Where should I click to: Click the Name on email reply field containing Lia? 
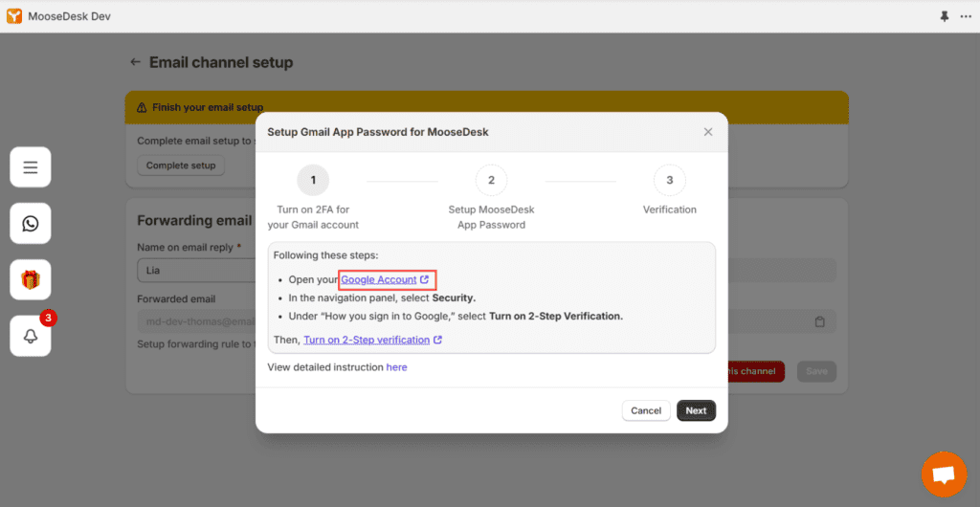[196, 271]
